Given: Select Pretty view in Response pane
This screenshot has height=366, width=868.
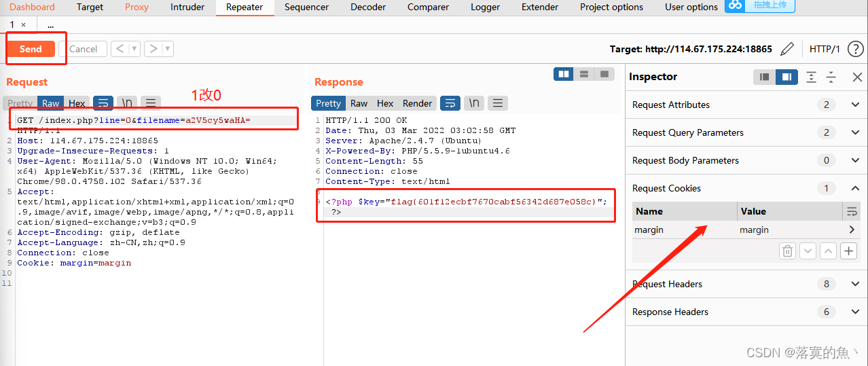Looking at the screenshot, I should point(328,103).
